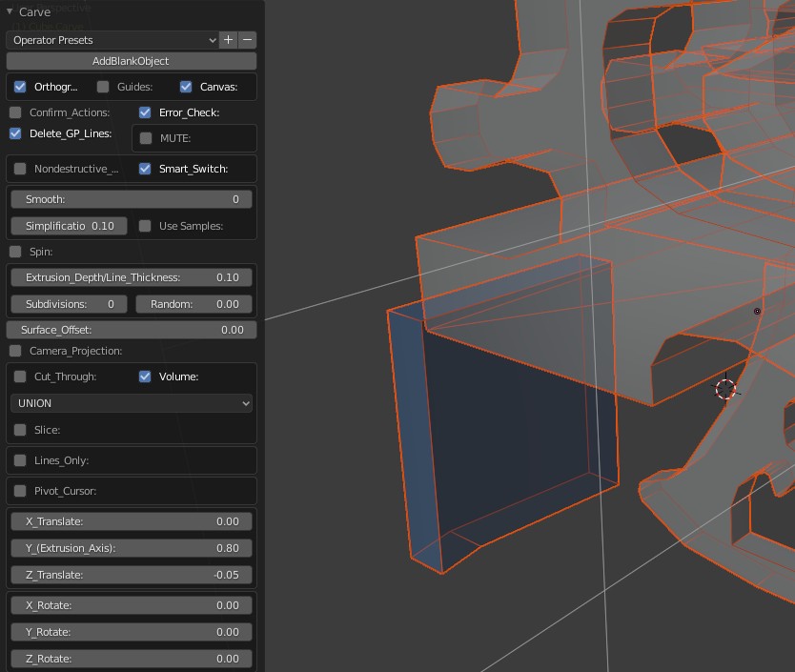The image size is (795, 672).
Task: Open the UNION boolean mode dropdown
Action: tap(132, 403)
